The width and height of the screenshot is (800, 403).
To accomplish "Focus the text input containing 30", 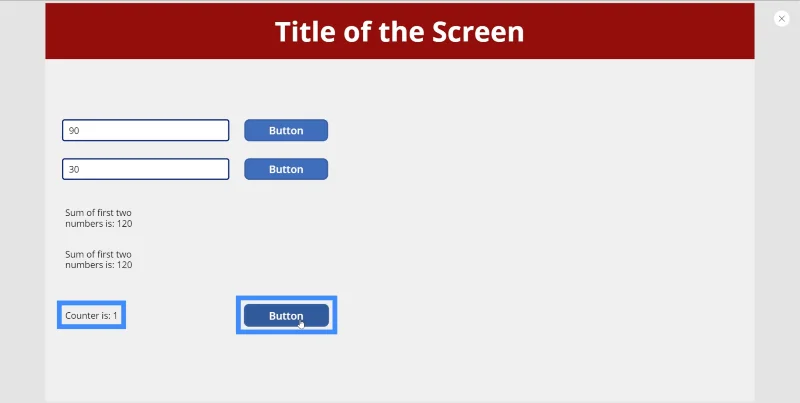I will coord(145,169).
